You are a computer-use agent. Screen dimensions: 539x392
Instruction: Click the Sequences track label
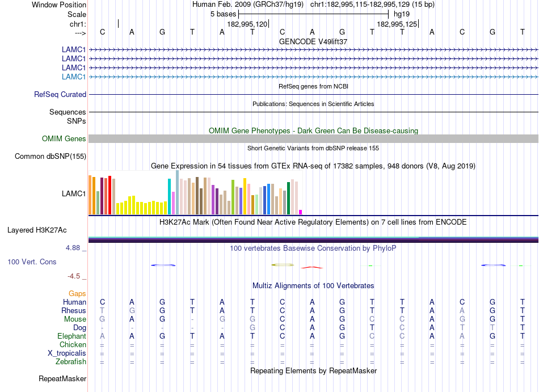(x=68, y=112)
